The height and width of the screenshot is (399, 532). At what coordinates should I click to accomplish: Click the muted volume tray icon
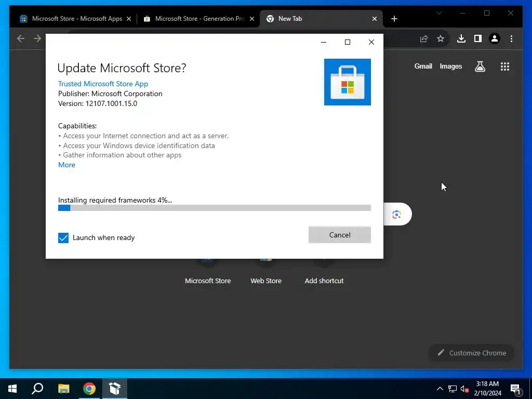click(x=464, y=389)
